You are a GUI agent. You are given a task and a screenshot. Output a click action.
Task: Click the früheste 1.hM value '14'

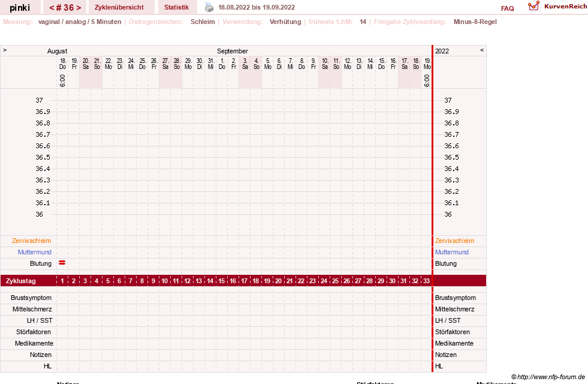(x=363, y=22)
